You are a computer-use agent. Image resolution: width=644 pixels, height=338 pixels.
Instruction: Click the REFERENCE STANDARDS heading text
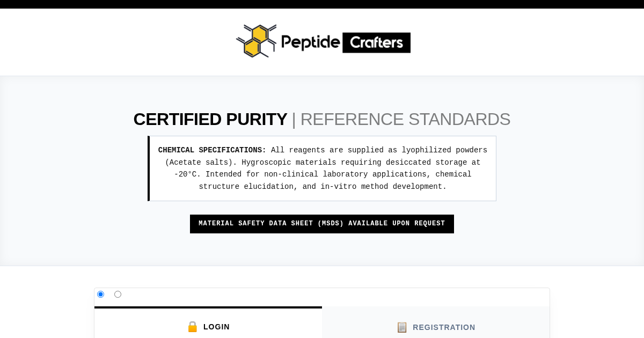(x=405, y=119)
